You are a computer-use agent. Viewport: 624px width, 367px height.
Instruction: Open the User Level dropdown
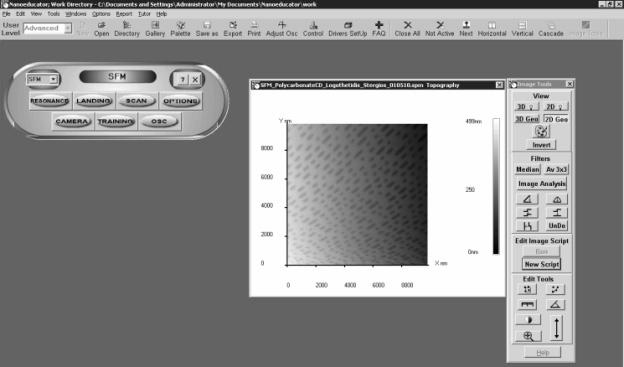68,28
